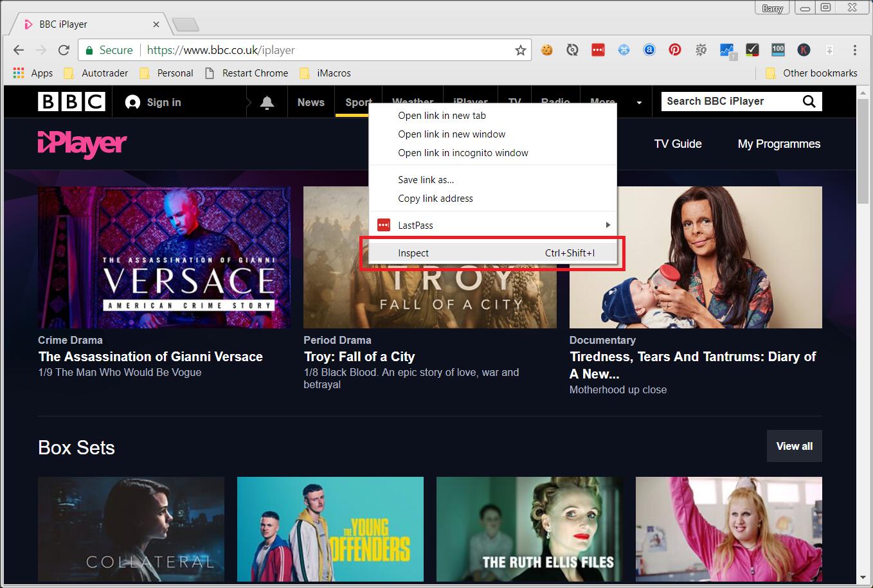Select 'Save link as...' from context menu
This screenshot has height=588, width=873.
(x=492, y=180)
